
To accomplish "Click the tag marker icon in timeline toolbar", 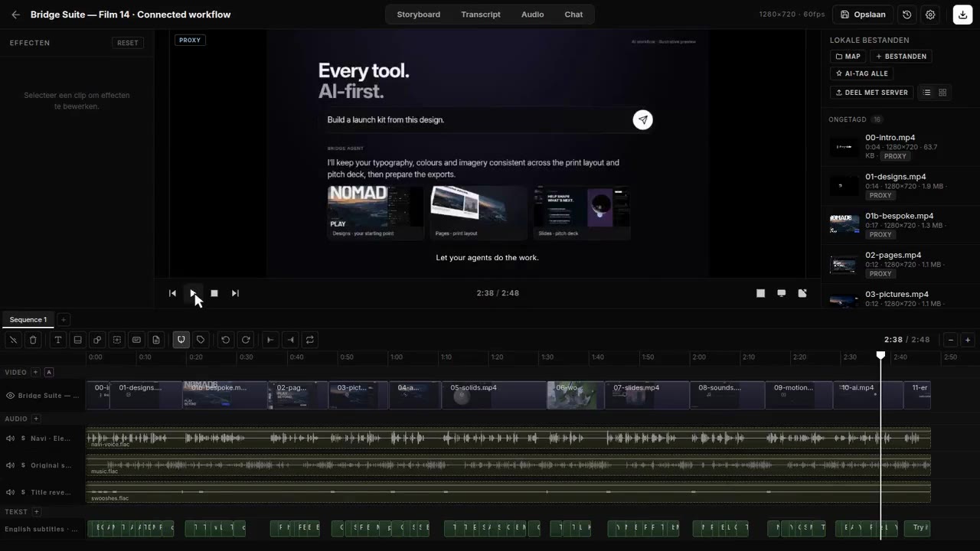I will pos(201,340).
